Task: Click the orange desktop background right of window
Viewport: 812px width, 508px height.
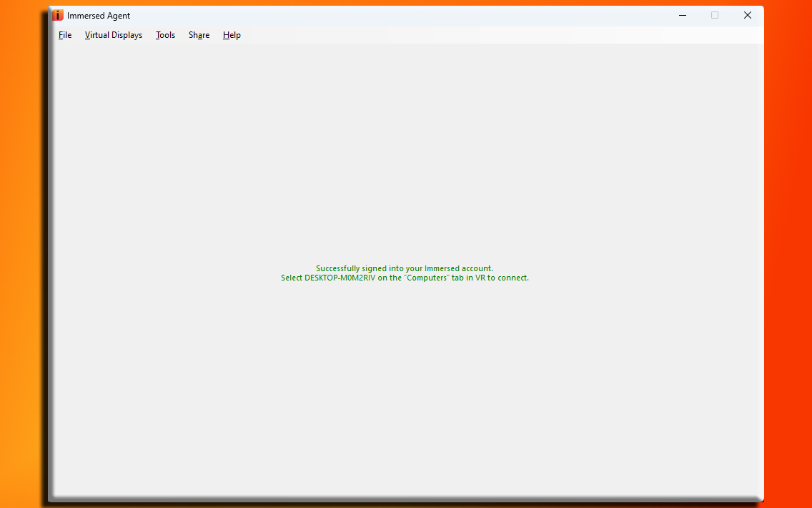Action: (788, 250)
